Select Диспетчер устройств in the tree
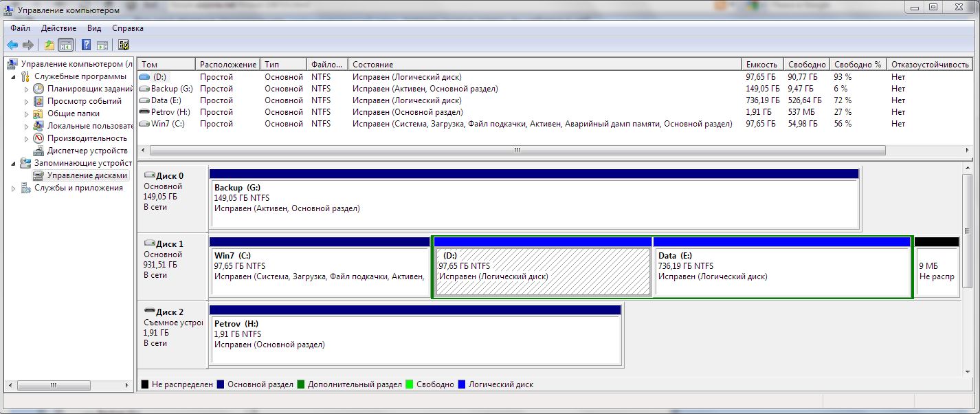The height and width of the screenshot is (414, 980). coord(87,151)
